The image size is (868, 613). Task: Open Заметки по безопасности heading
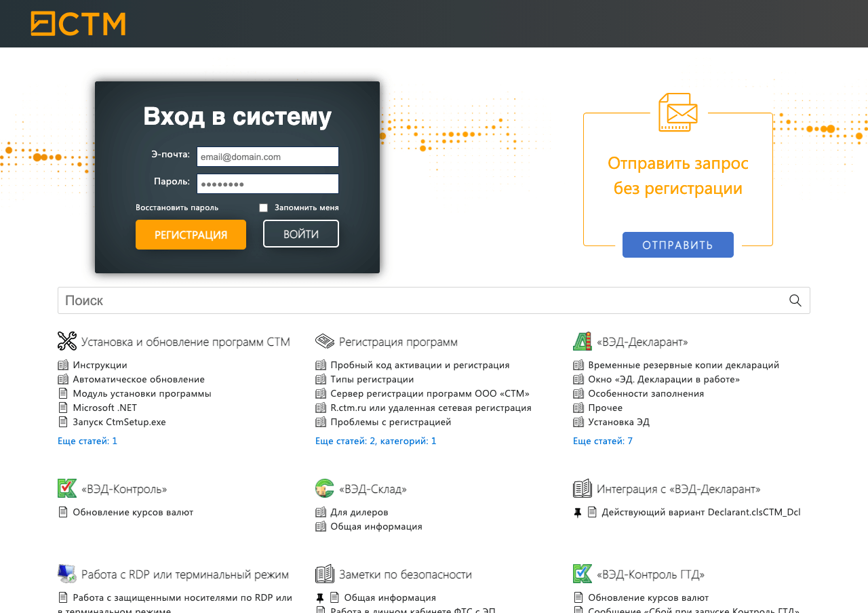(x=406, y=574)
